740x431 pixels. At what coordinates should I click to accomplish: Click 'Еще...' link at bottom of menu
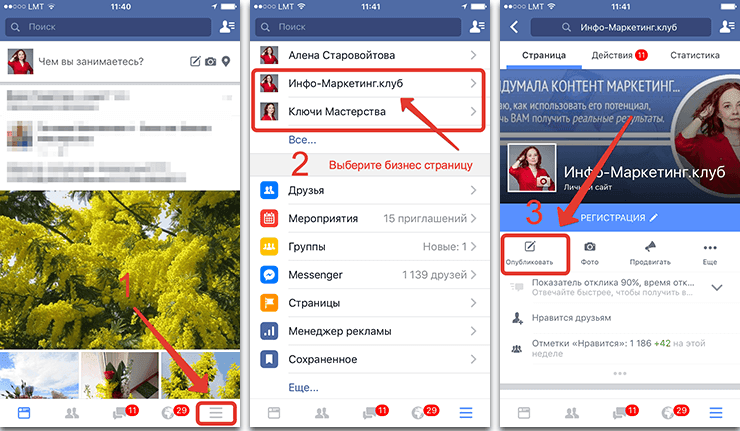(x=303, y=388)
